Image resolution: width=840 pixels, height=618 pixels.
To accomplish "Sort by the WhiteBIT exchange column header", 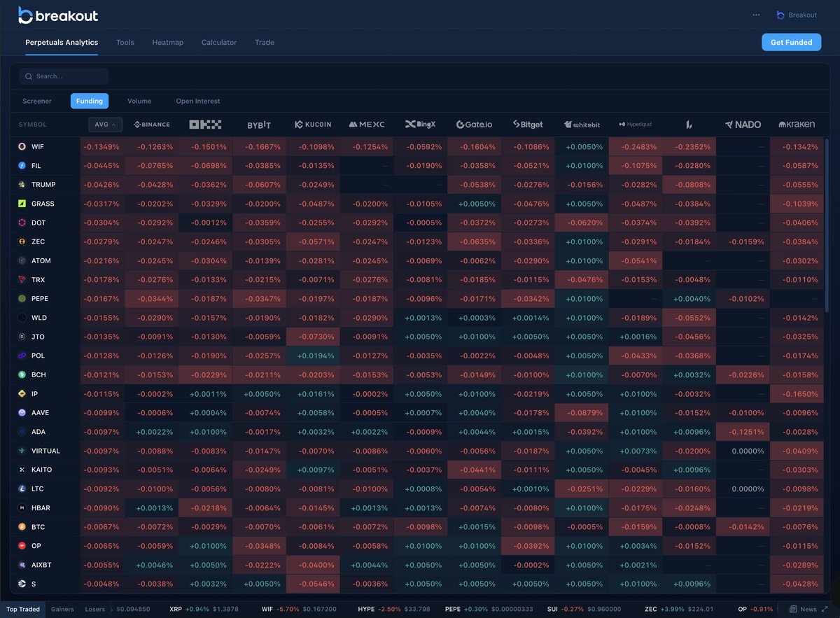I will [x=582, y=125].
